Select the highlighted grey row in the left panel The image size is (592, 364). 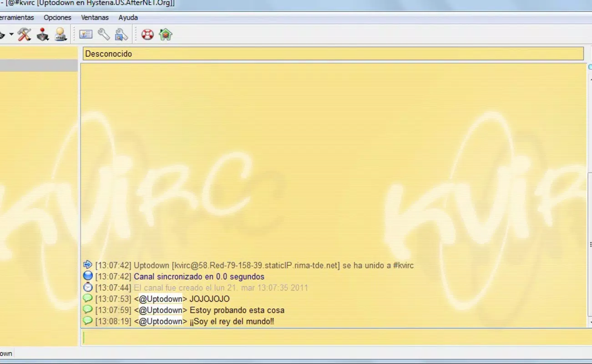(x=39, y=66)
